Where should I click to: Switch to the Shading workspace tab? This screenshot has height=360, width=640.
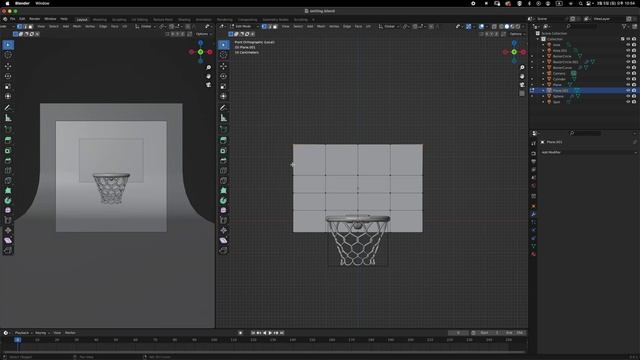click(x=184, y=19)
